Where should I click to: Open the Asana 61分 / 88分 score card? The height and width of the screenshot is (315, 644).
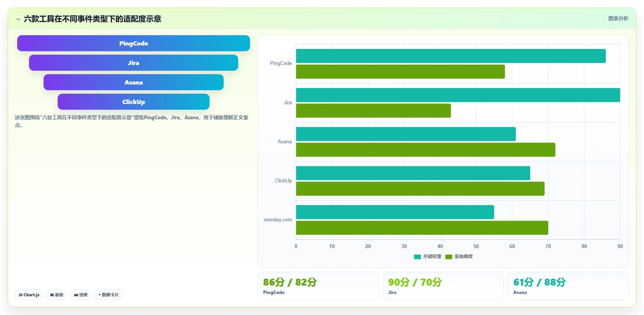568,286
